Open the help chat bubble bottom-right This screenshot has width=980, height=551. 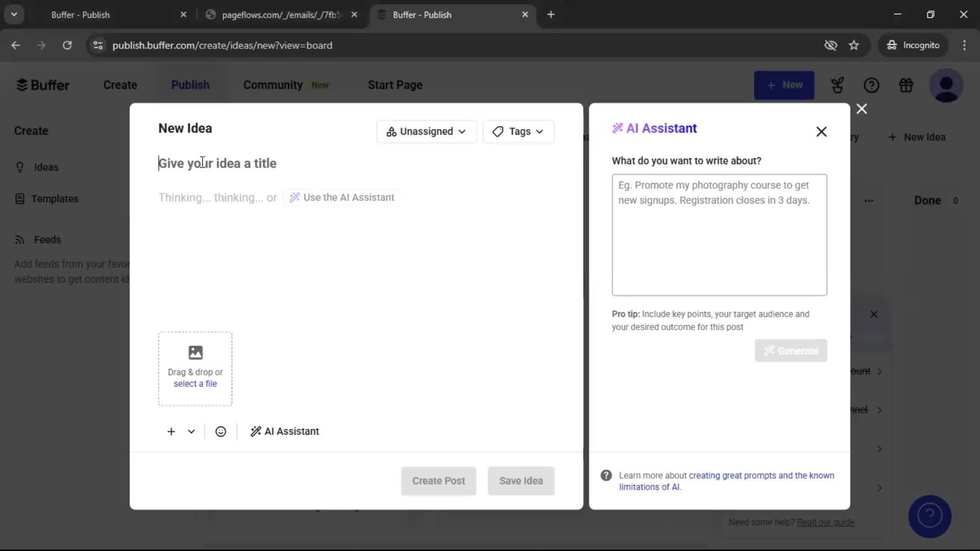[929, 516]
